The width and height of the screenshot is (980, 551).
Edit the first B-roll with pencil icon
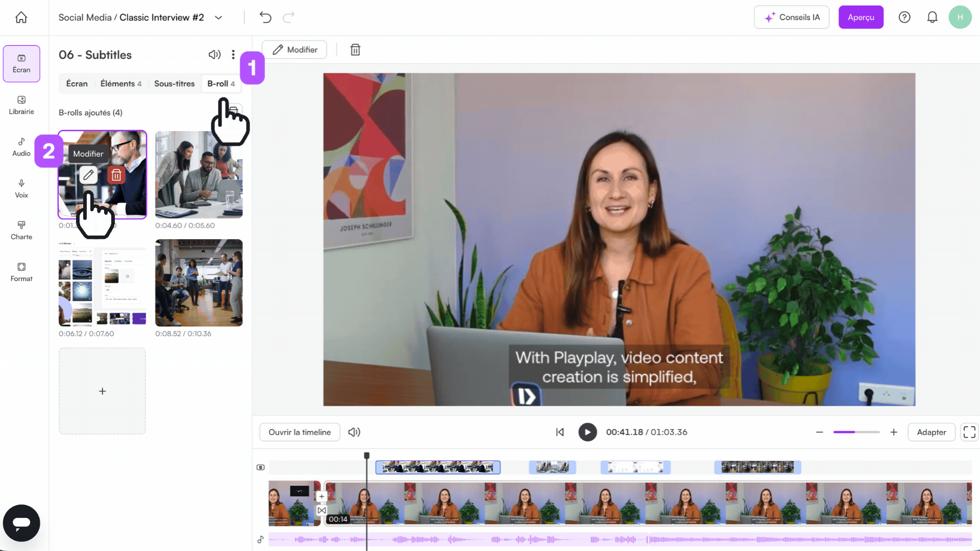88,175
